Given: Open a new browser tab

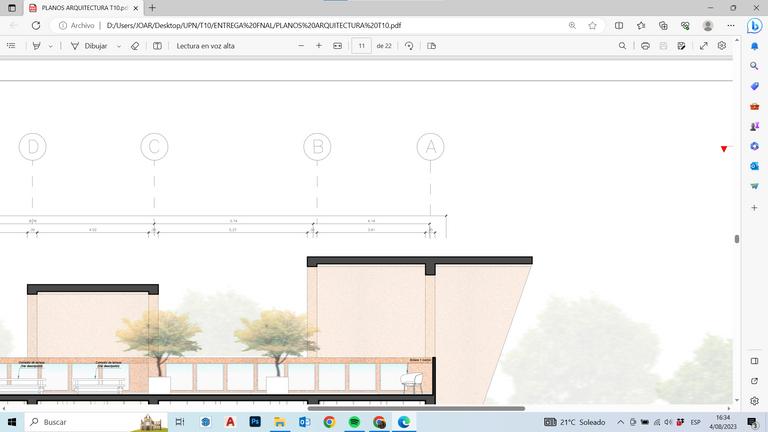Looking at the screenshot, I should [x=152, y=8].
